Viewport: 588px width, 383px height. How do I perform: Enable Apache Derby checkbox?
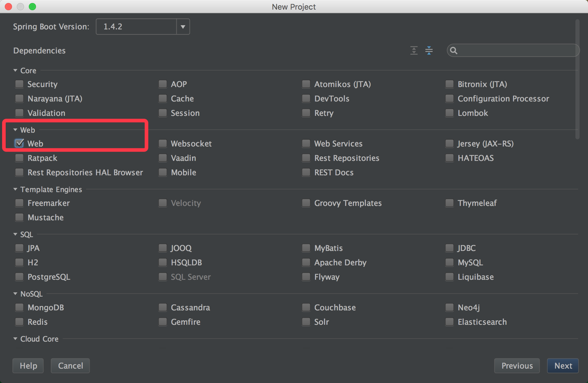(306, 262)
